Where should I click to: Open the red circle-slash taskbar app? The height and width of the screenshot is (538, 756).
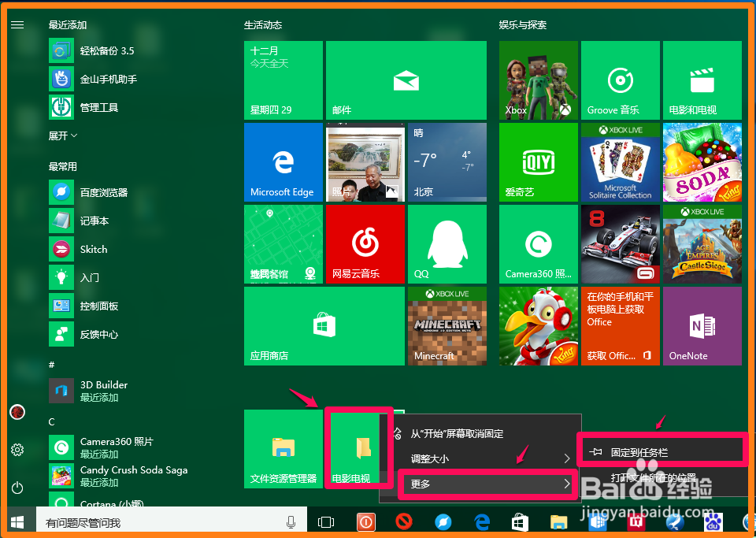click(x=403, y=522)
